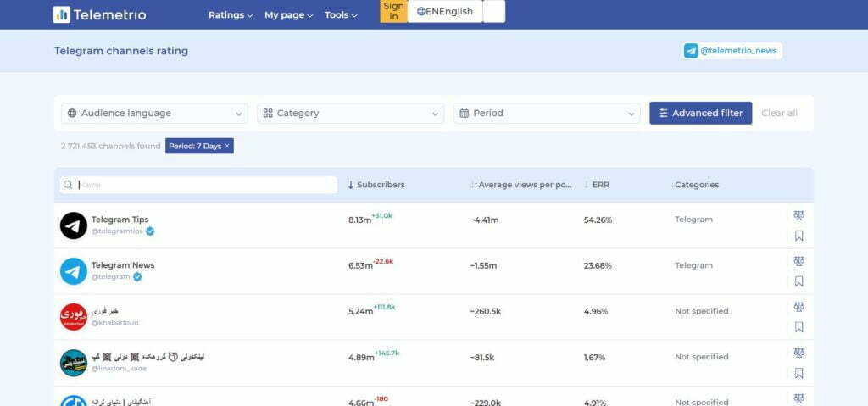868x406 pixels.
Task: Open the Advanced filter
Action: tap(700, 113)
